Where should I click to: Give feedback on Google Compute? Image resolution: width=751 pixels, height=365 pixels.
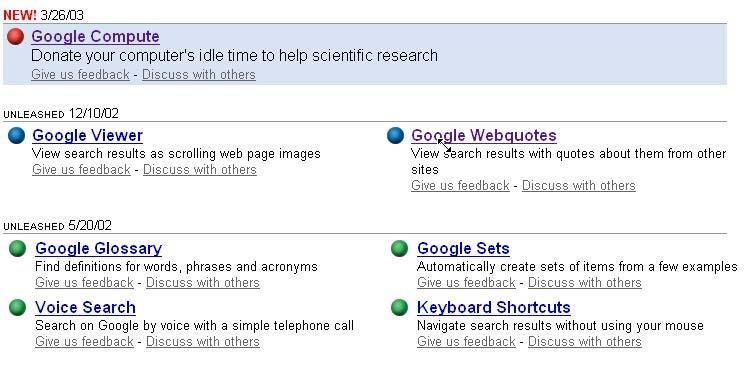tap(80, 75)
